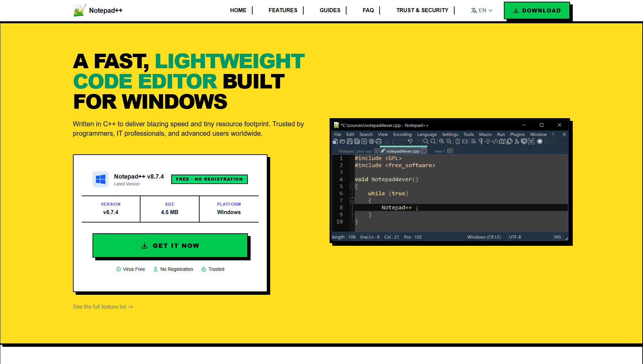Close the Notepad_plus.cpp tab with its X

pos(376,151)
